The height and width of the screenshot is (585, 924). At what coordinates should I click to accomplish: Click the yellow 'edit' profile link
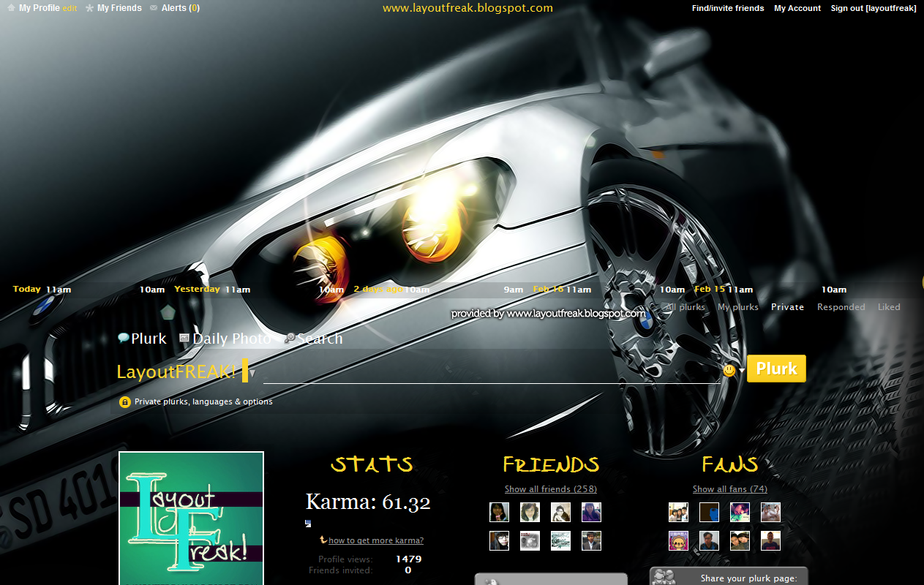(70, 9)
